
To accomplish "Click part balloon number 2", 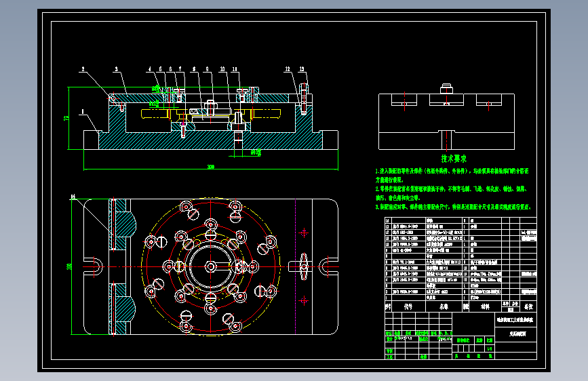I will 83,69.
